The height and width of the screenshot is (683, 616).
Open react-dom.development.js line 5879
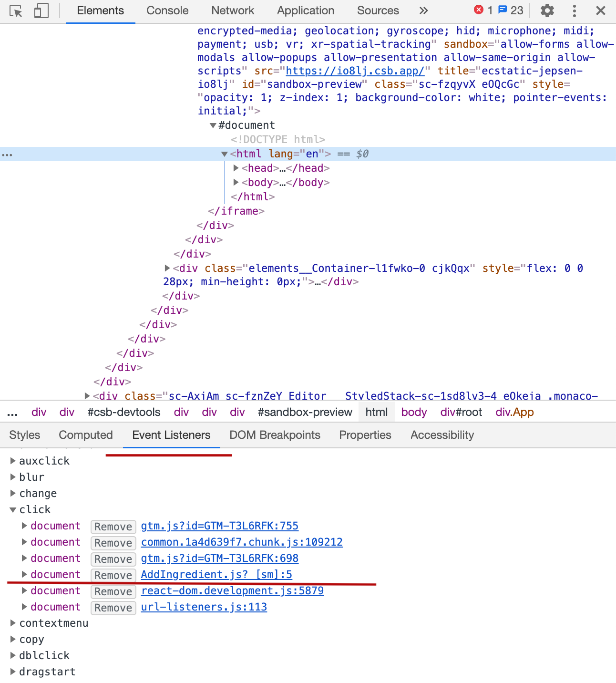click(232, 591)
